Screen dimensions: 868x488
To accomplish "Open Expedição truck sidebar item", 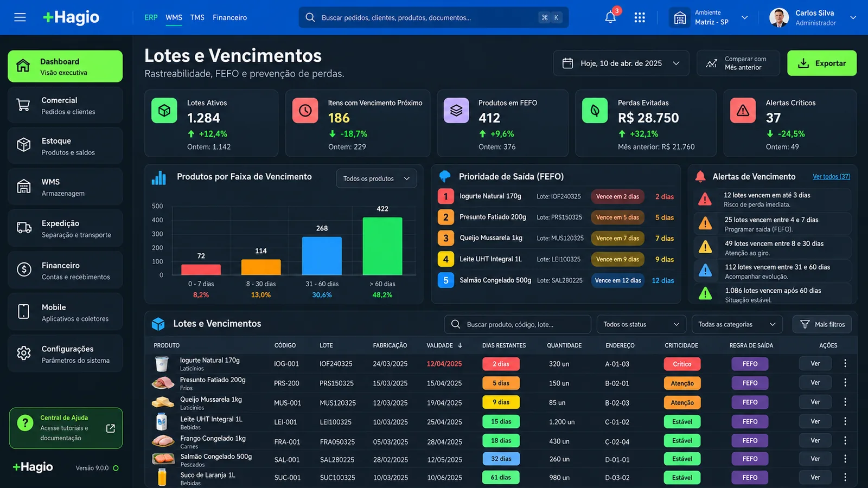I will click(x=65, y=228).
